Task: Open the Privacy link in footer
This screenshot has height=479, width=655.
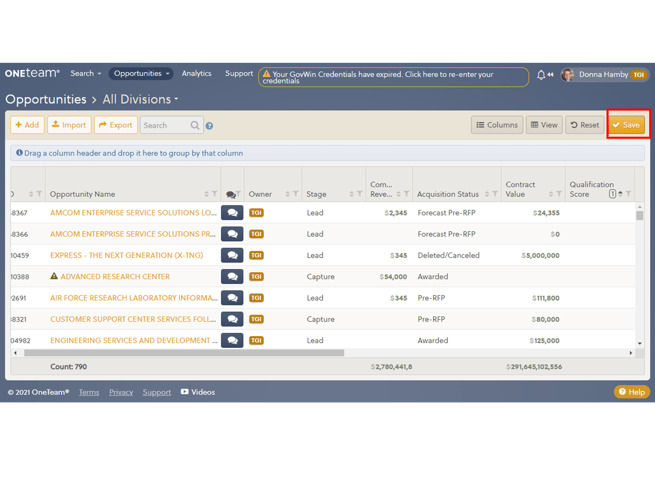Action: coord(121,392)
